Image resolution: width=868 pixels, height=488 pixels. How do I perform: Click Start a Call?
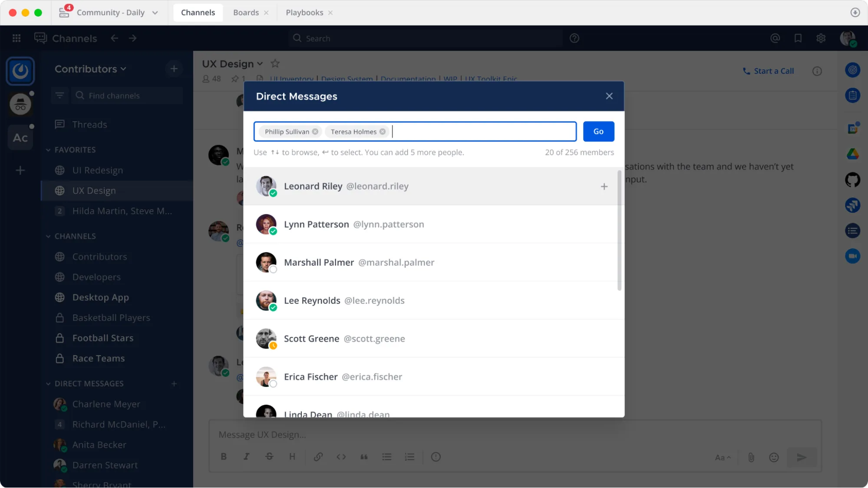click(768, 71)
